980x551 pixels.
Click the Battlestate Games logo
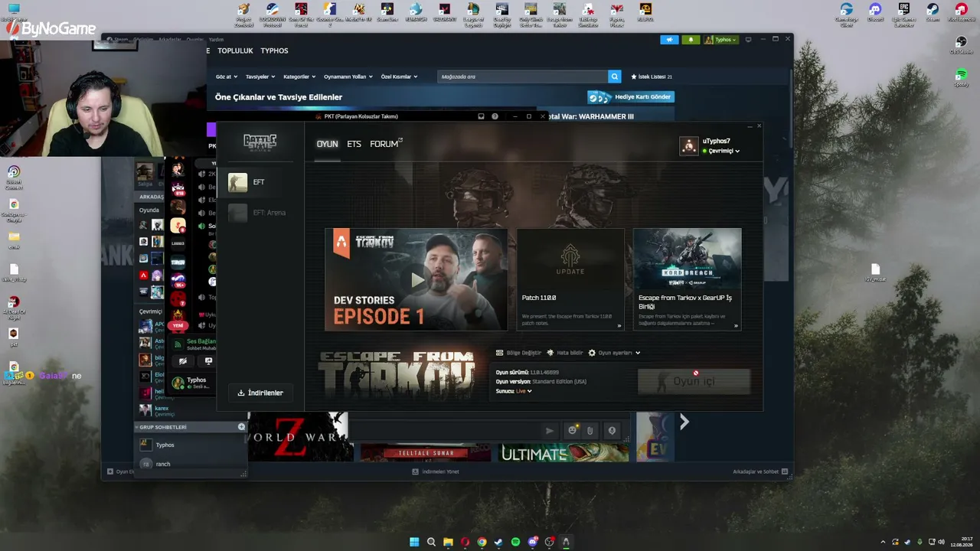260,142
